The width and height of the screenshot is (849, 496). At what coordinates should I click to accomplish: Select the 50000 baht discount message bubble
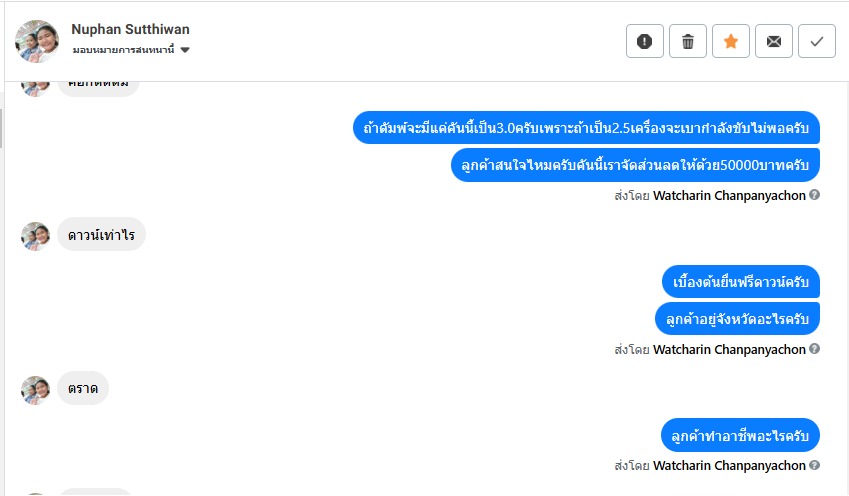[635, 165]
